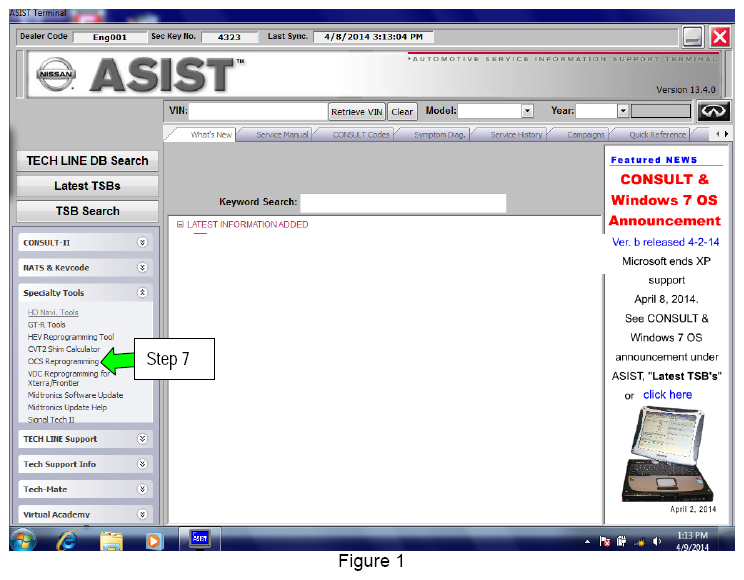Click the ASIST app taskbar icon

tap(199, 539)
